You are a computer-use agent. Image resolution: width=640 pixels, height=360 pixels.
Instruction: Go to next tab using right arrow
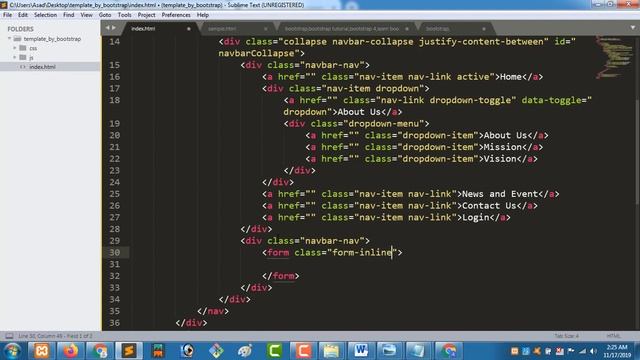tap(114, 28)
